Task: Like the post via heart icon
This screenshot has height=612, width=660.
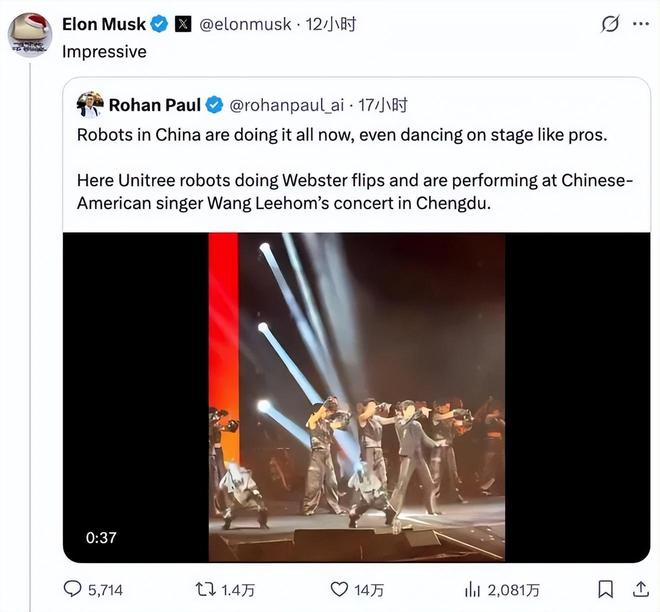Action: (339, 590)
